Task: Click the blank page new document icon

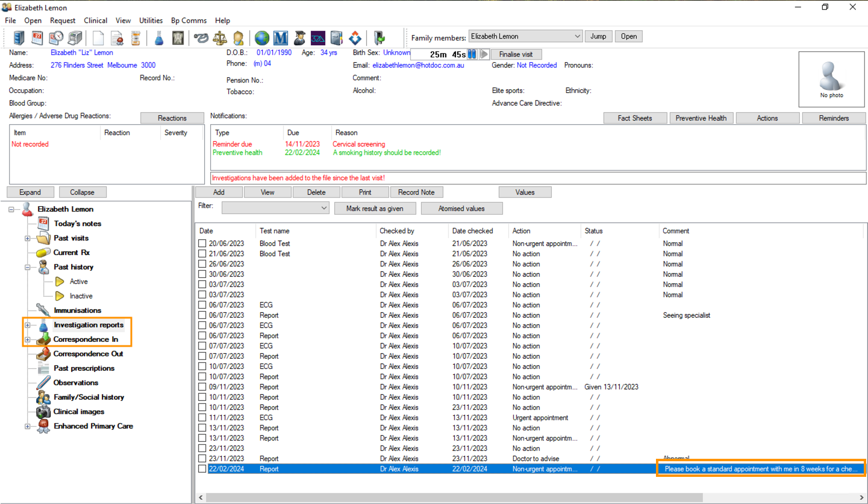Action: pos(98,38)
